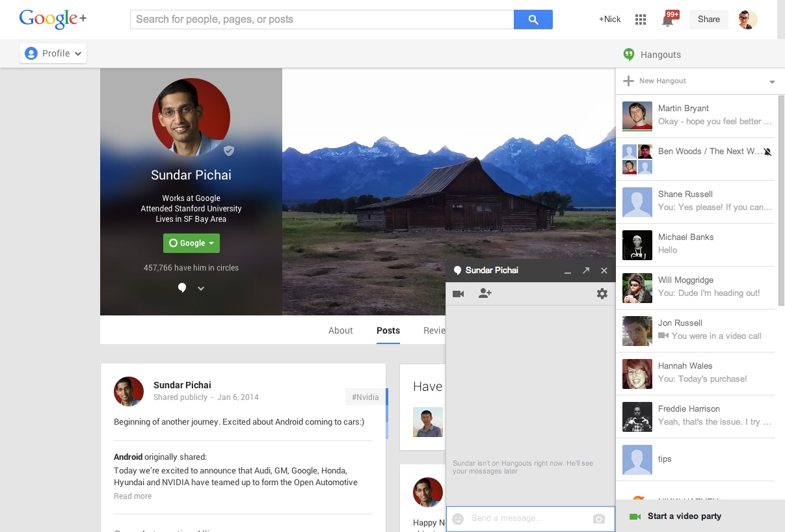Open Sundar Pichai's large profile photo
785x532 pixels.
191,117
